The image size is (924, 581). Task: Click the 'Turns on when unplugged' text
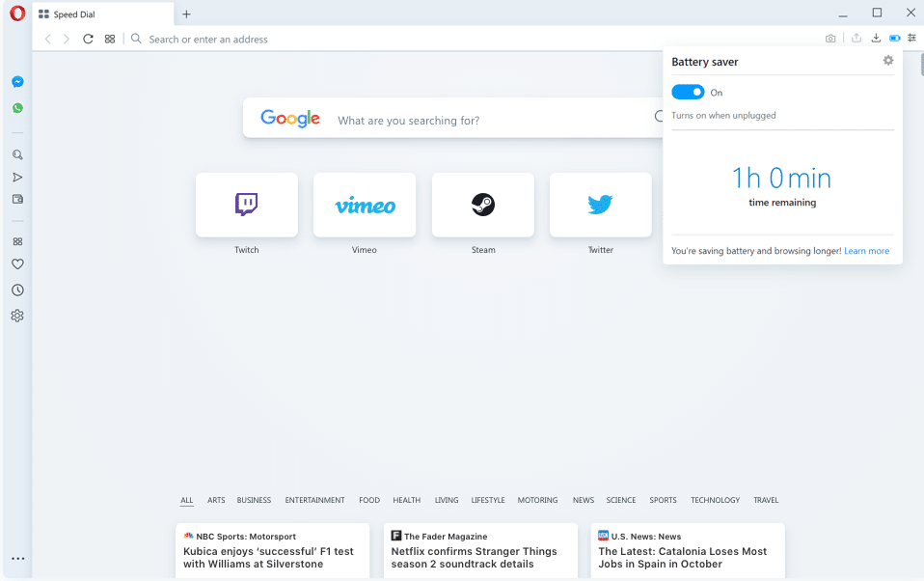click(x=723, y=116)
